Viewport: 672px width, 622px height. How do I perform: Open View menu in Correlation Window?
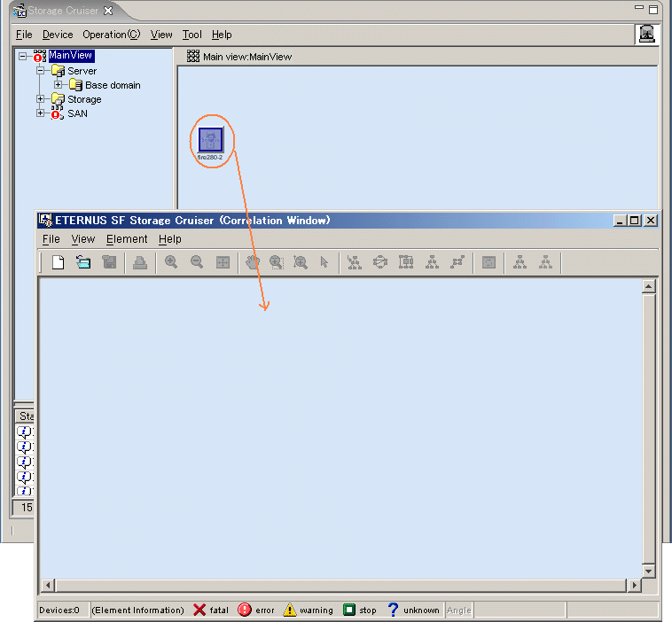83,239
